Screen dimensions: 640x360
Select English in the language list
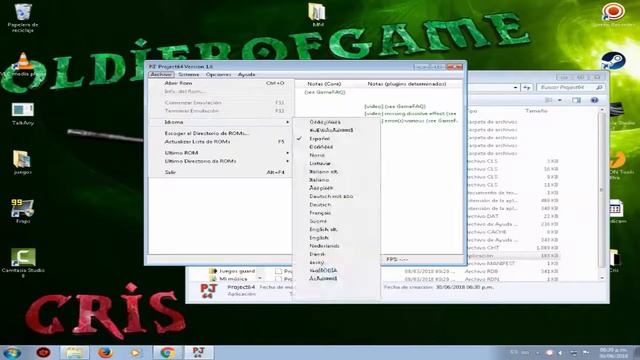(337, 238)
